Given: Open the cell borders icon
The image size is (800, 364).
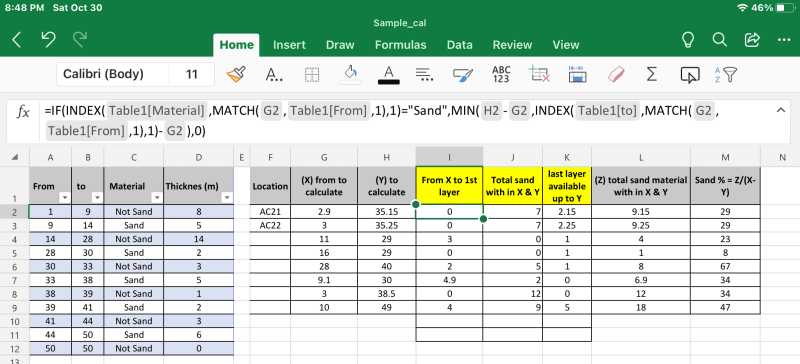Looking at the screenshot, I should (312, 75).
